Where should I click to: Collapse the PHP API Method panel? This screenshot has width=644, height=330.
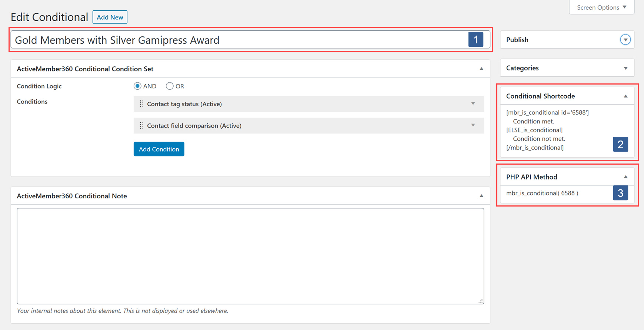pos(625,177)
